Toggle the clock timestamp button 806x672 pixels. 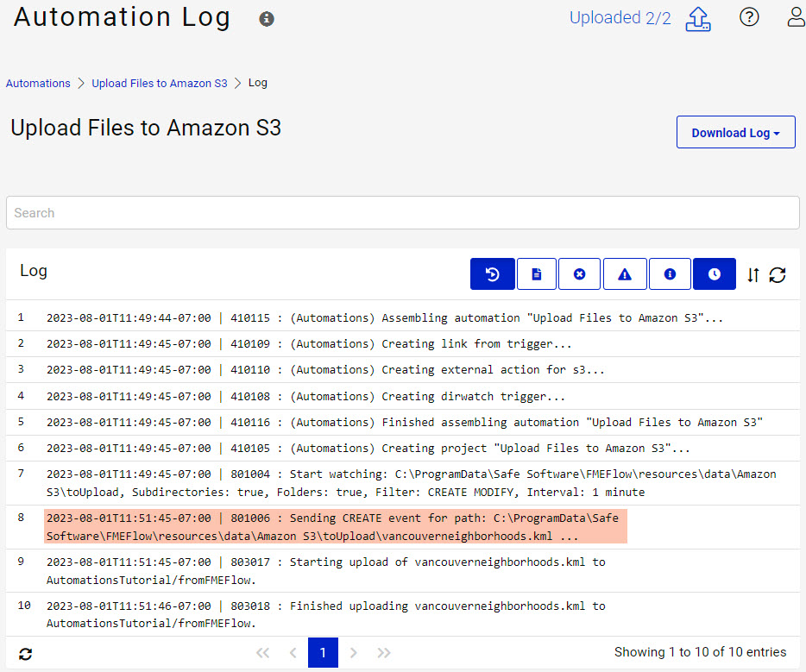click(715, 274)
